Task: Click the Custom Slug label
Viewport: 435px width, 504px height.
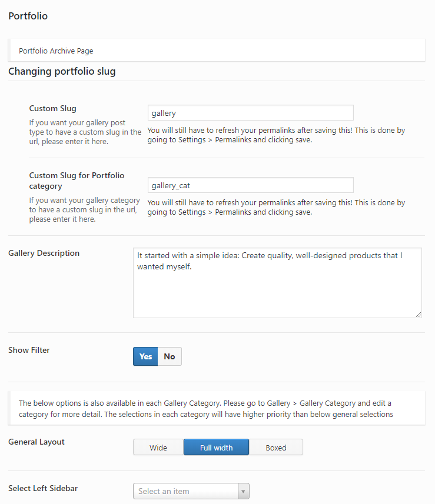Action: point(53,108)
